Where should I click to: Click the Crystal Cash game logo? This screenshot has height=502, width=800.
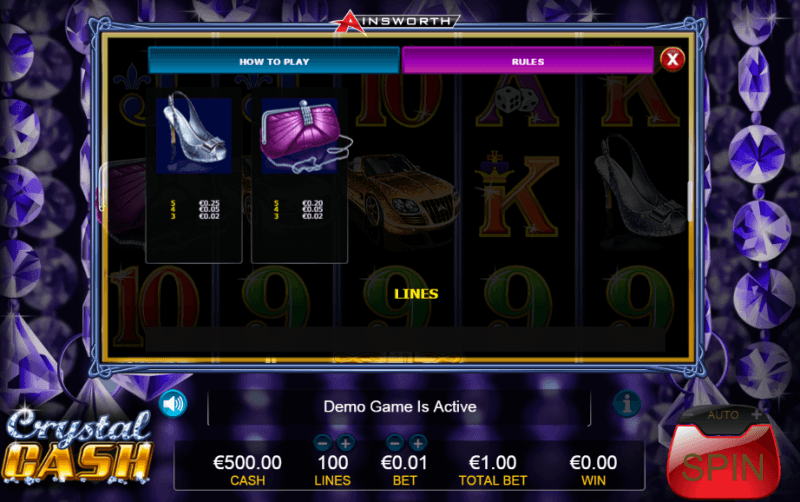pyautogui.click(x=78, y=447)
